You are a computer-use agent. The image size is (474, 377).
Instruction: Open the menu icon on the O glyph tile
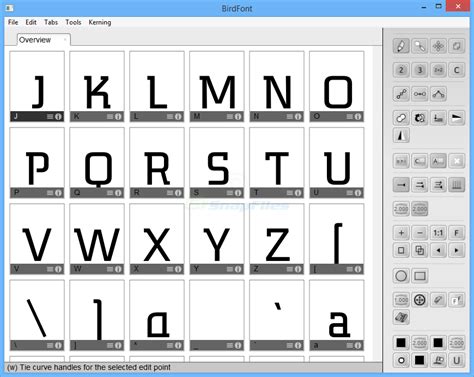350,117
